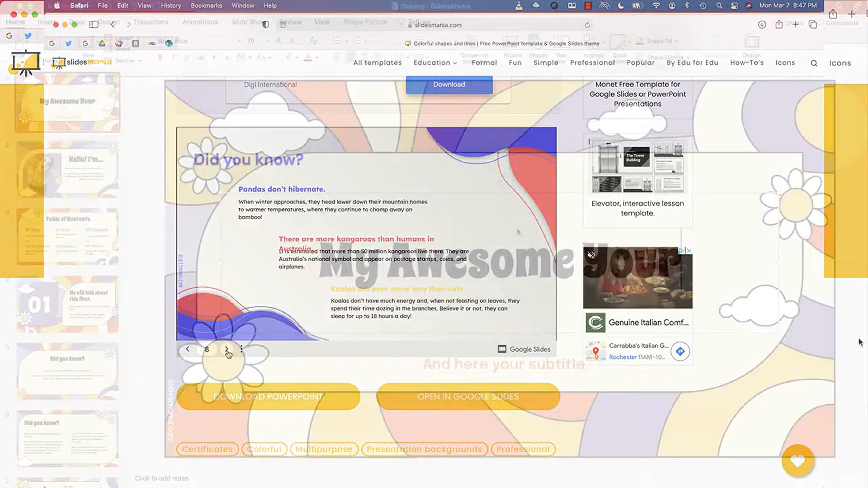Open the Popular templates link
Viewport: 868px width, 488px height.
641,63
